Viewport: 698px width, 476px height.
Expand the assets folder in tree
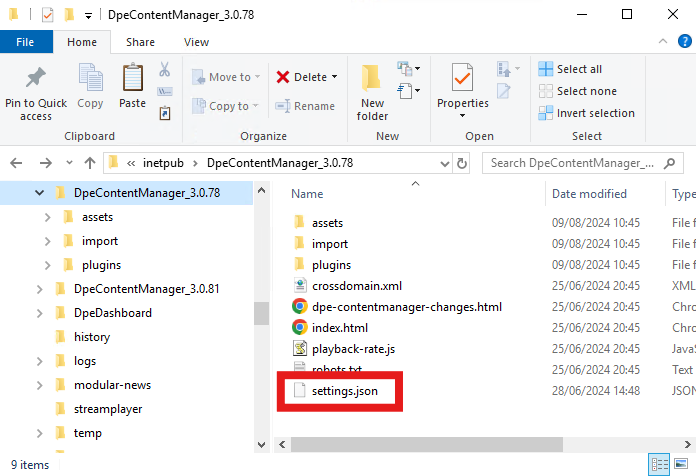pyautogui.click(x=48, y=217)
